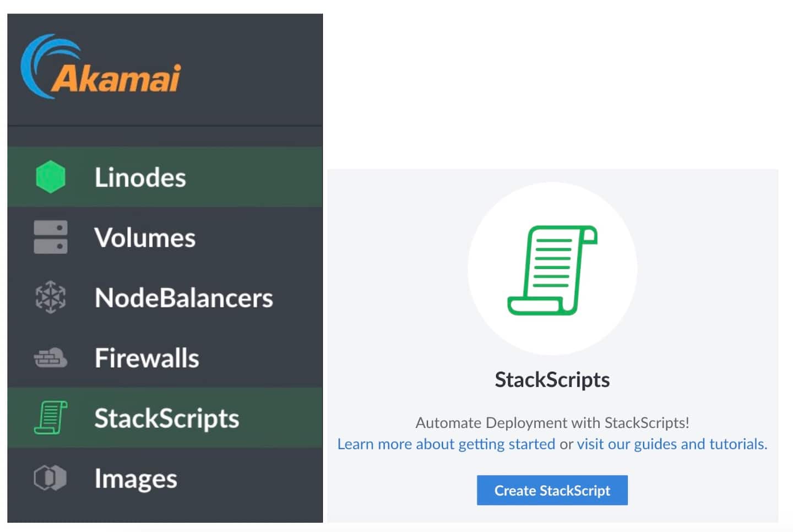Select the StackScripts sidebar text label
The image size is (793, 532).
click(x=166, y=418)
